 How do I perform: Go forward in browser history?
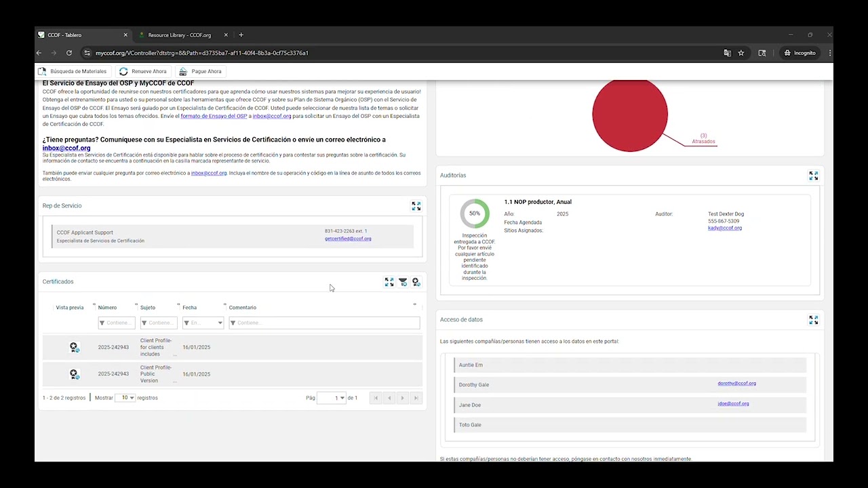[54, 53]
